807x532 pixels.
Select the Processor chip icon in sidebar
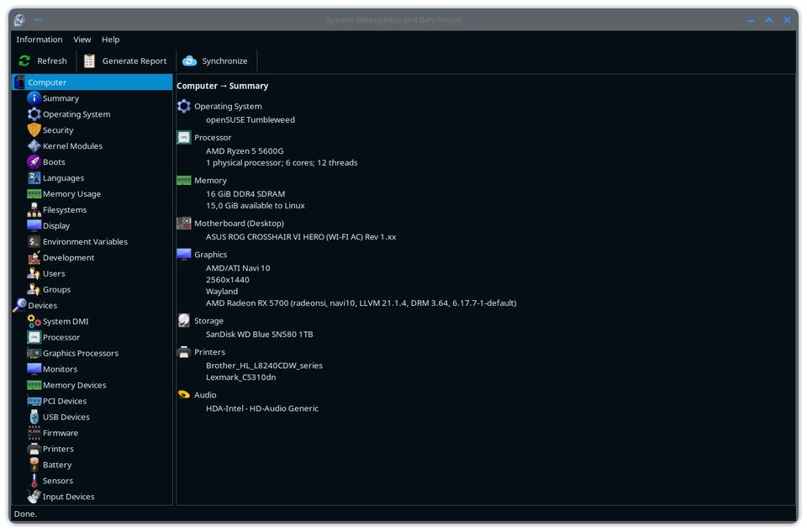(34, 337)
